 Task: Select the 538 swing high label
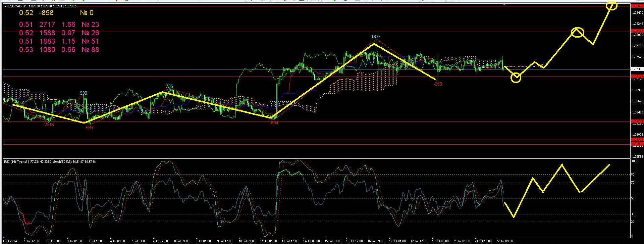84,93
